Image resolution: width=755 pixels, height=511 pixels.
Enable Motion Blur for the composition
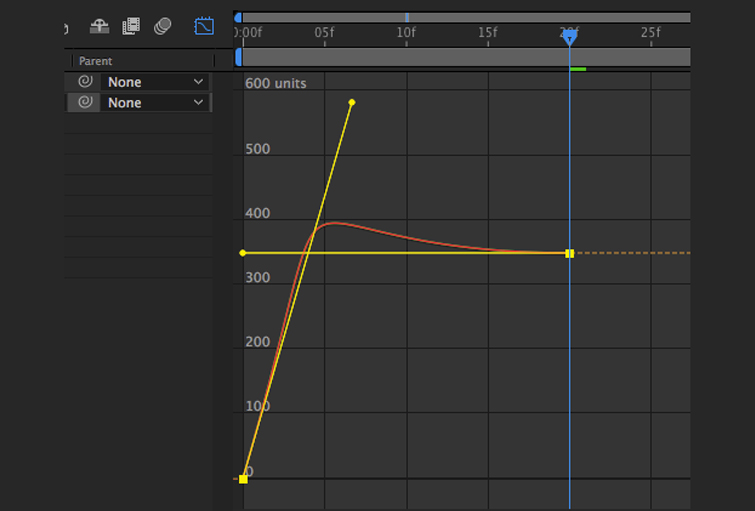pos(163,26)
